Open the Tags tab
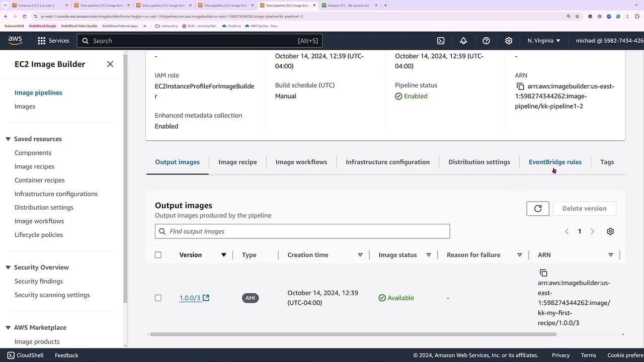The height and width of the screenshot is (362, 644). tap(607, 162)
